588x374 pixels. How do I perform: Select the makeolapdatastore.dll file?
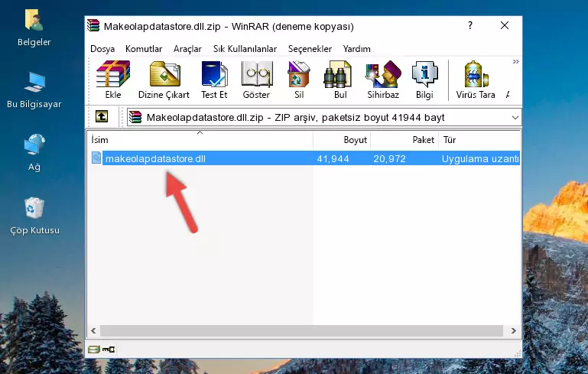pyautogui.click(x=155, y=158)
